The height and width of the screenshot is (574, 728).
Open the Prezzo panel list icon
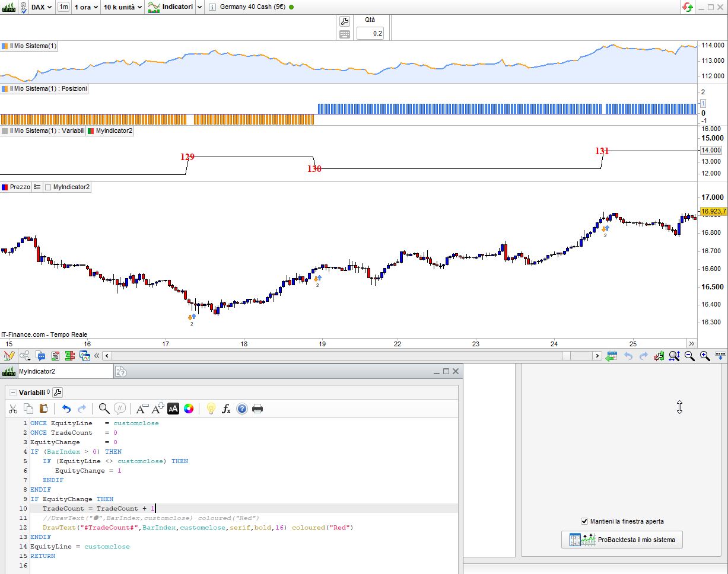(37, 187)
